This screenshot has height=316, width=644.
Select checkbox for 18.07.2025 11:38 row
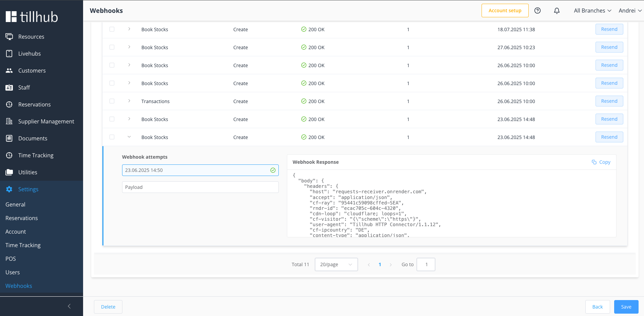point(112,29)
